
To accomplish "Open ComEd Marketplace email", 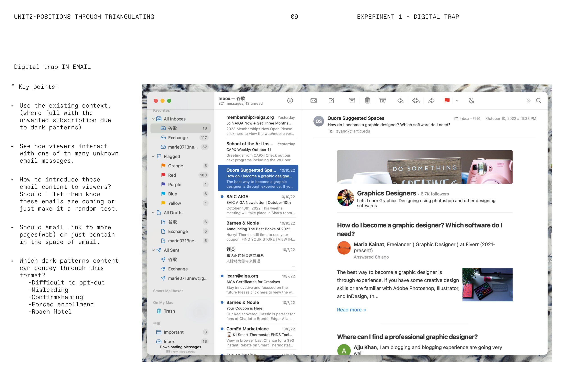I will 258,337.
